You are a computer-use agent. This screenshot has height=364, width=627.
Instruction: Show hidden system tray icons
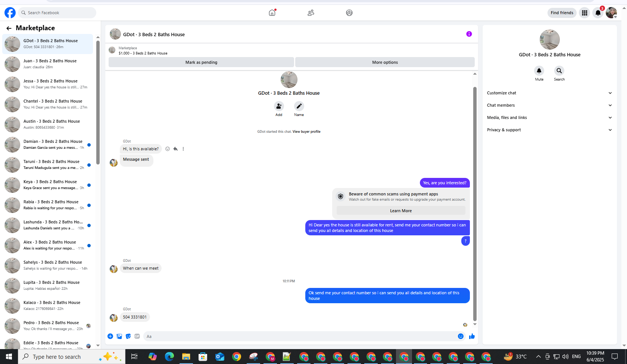coord(538,357)
